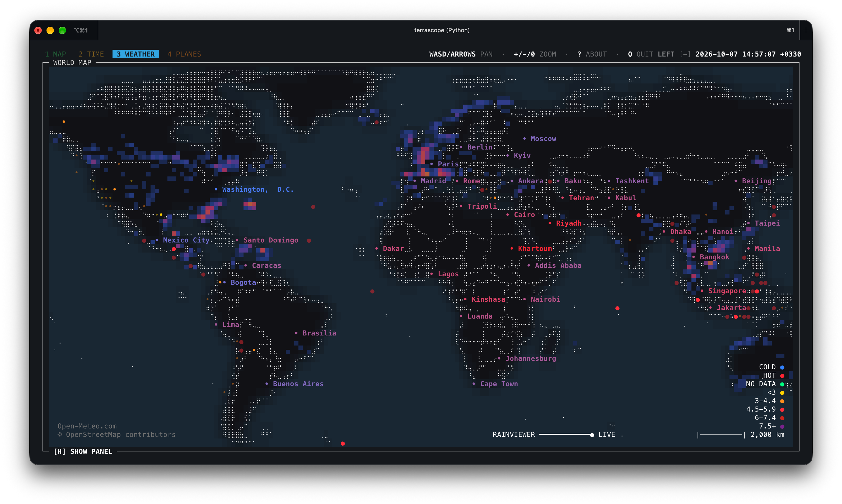The image size is (842, 504).
Task: Click the LIVE label beside the Rainviewer slider
Action: tap(606, 435)
